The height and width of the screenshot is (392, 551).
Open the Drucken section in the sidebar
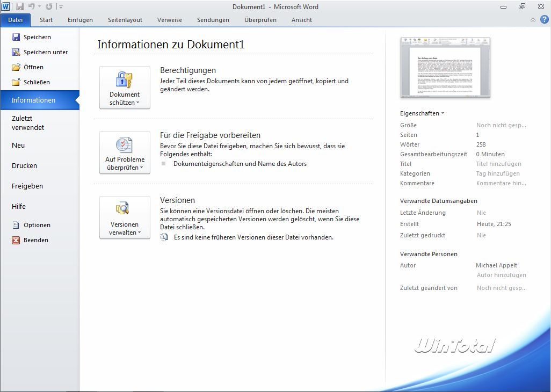pos(24,166)
